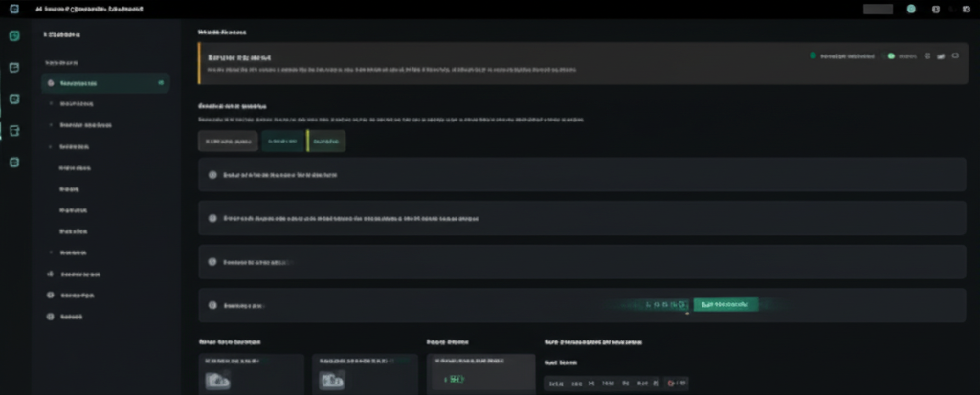The height and width of the screenshot is (395, 980).
Task: Select the third option row's circle
Action: point(212,261)
